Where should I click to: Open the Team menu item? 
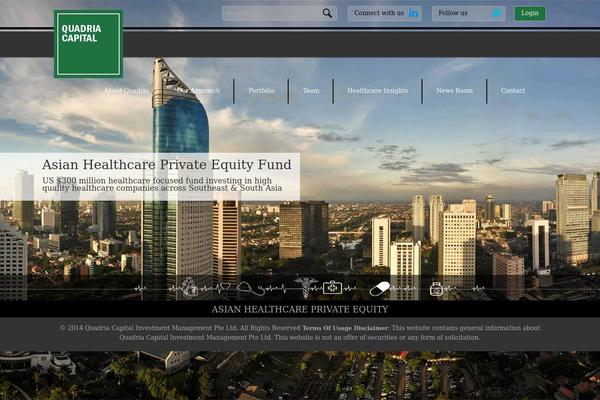tap(311, 91)
